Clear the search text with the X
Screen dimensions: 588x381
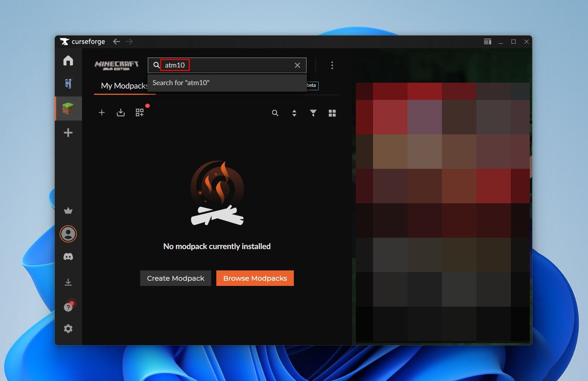[298, 65]
